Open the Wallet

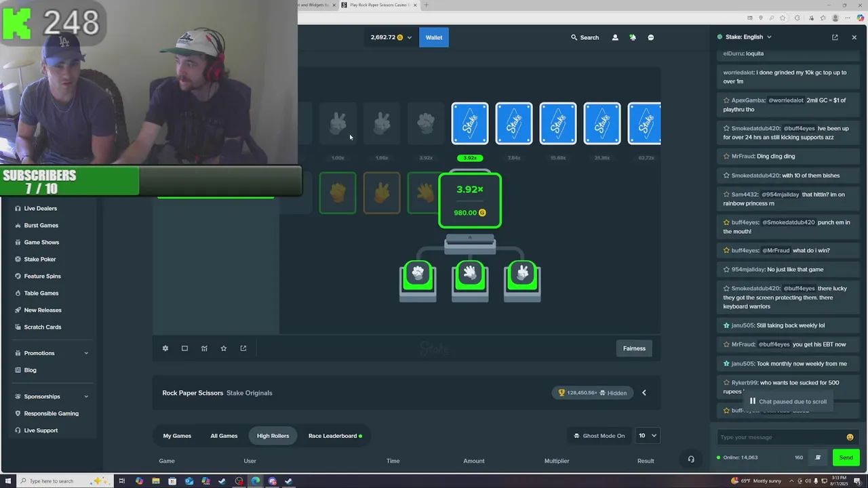pos(434,37)
